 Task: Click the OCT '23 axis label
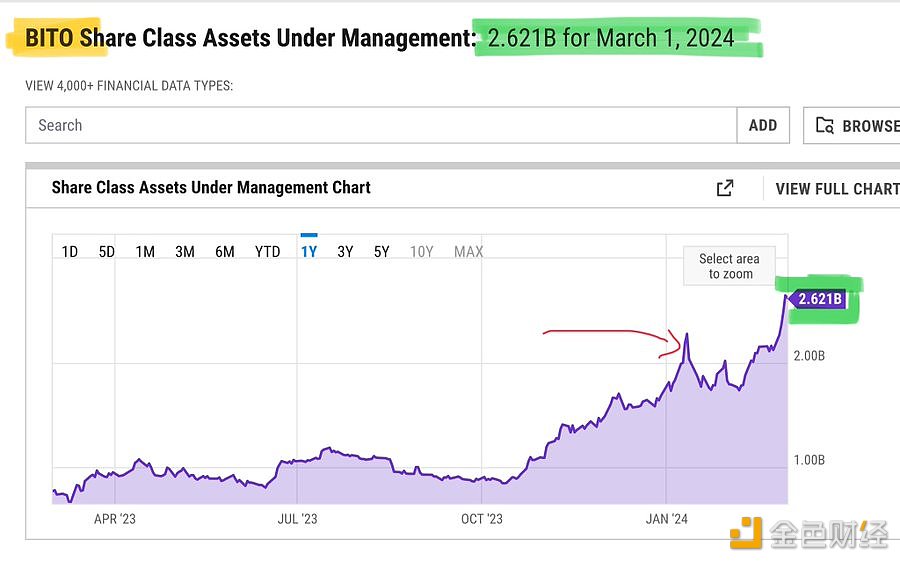point(482,519)
